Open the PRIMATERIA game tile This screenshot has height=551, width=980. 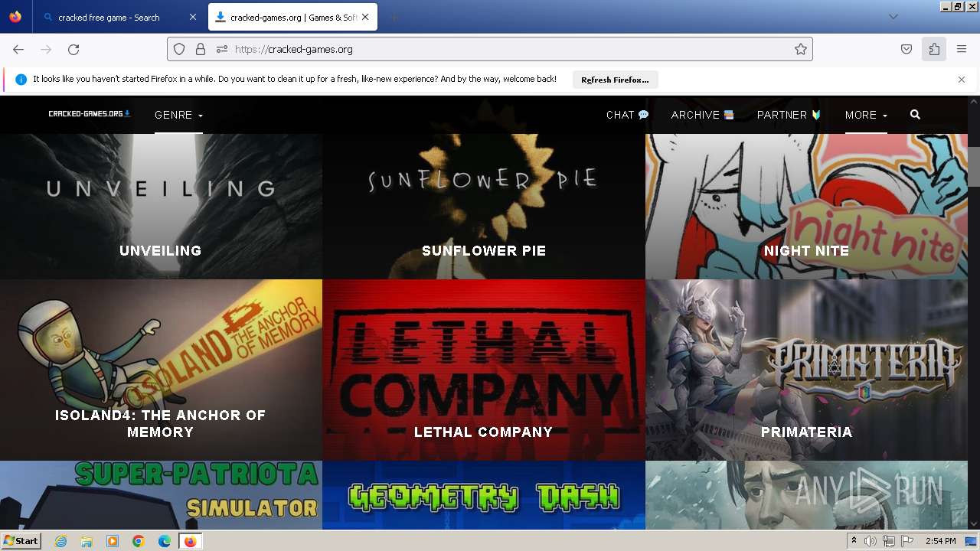[x=806, y=370]
